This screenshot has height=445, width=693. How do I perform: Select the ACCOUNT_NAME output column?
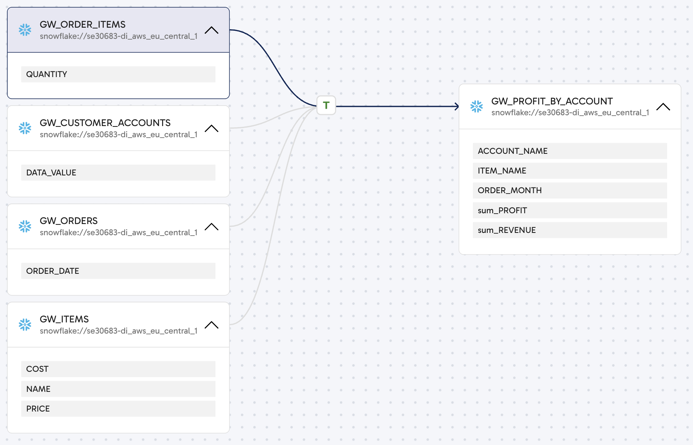[569, 151]
